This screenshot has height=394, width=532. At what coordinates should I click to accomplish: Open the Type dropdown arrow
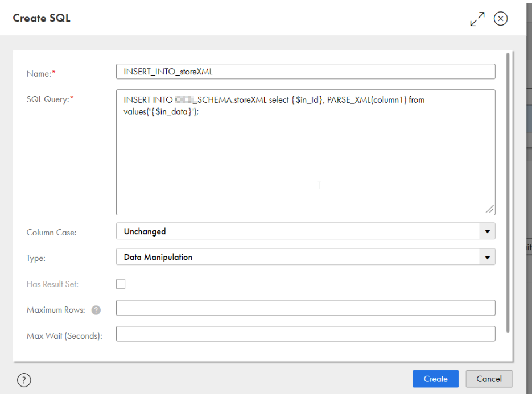point(488,257)
